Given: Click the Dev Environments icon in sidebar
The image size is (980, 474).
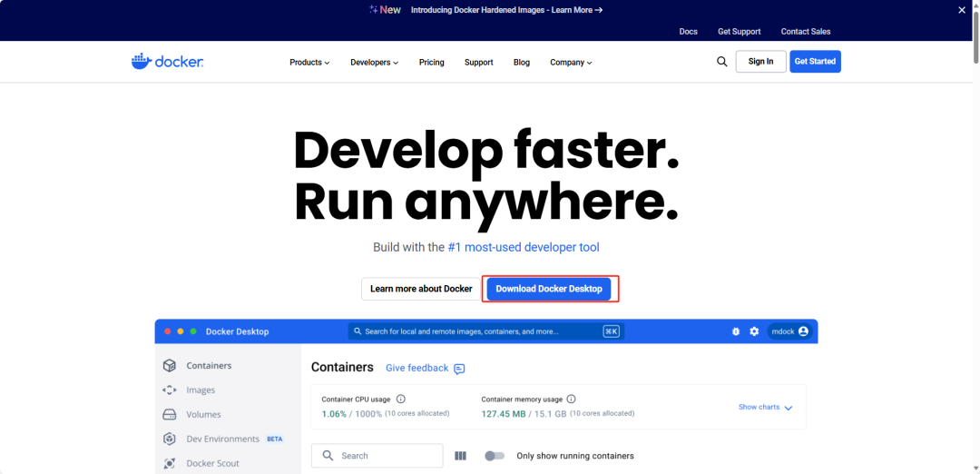Looking at the screenshot, I should pos(170,439).
